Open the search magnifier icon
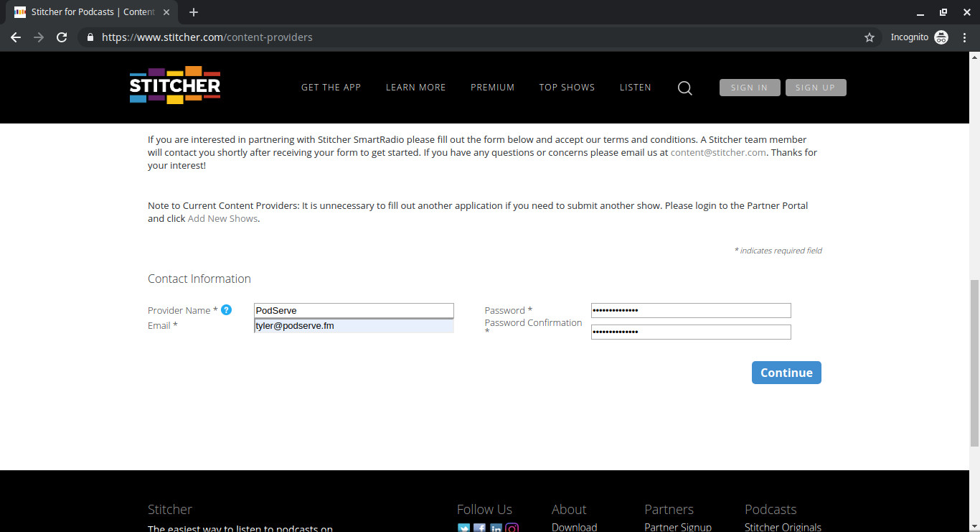Image resolution: width=980 pixels, height=532 pixels. pos(685,88)
